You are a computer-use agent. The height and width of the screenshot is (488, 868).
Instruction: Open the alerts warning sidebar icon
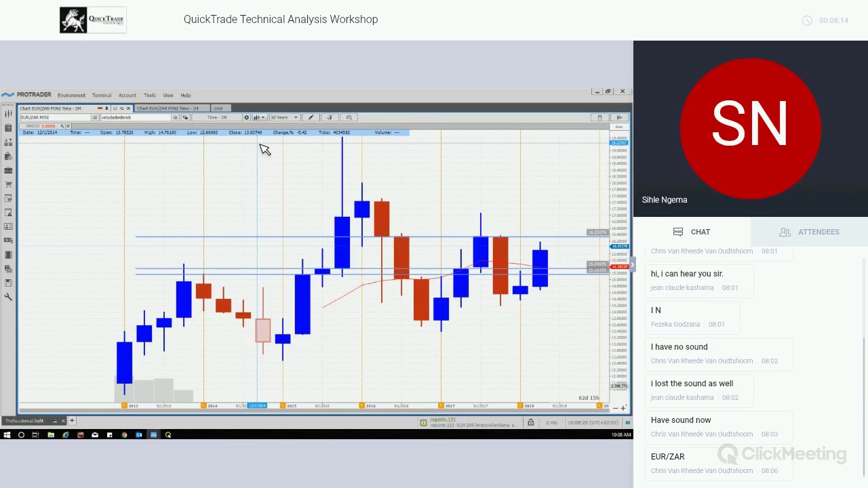coord(8,212)
